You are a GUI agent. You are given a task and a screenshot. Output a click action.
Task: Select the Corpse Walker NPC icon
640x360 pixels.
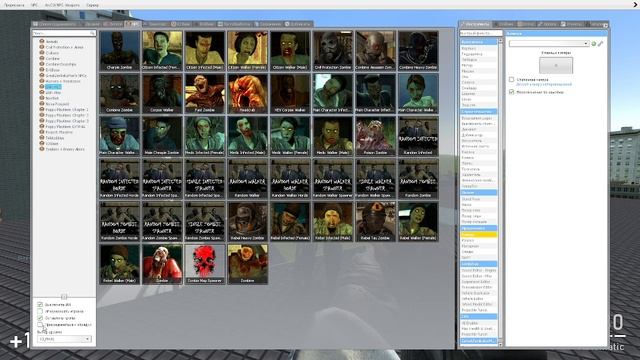(x=162, y=93)
